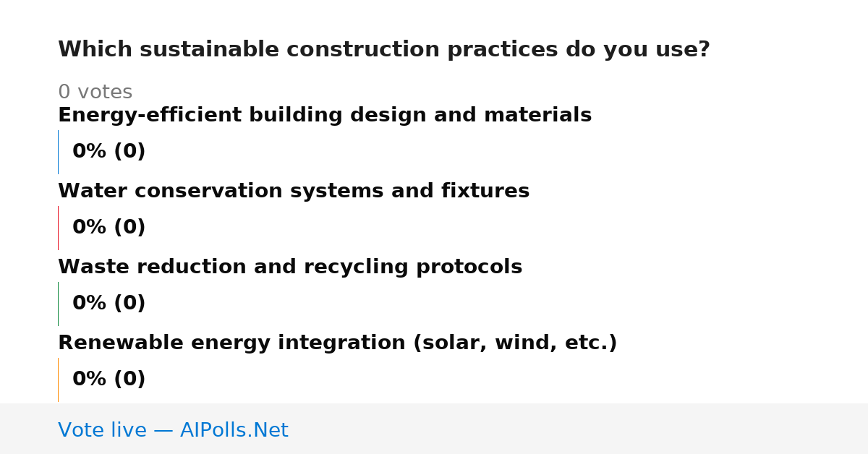Select Energy-efficient building design and materials option
Image resolution: width=868 pixels, height=454 pixels.
325,116
